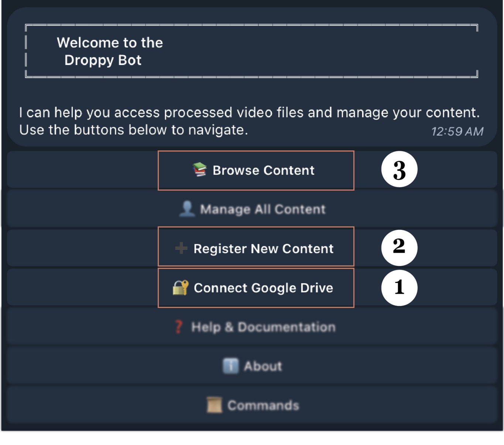Click the person icon beside Manage All Content
Image resolution: width=504 pixels, height=445 pixels.
(187, 209)
